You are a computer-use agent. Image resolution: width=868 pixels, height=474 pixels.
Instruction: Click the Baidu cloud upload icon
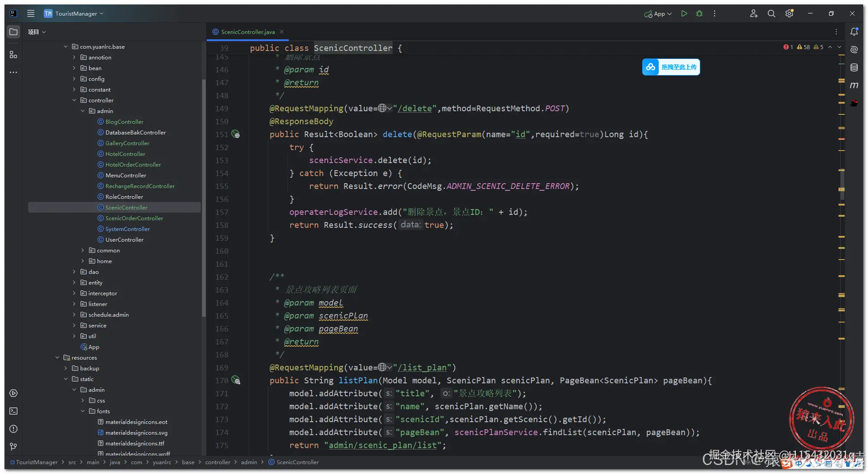(651, 67)
